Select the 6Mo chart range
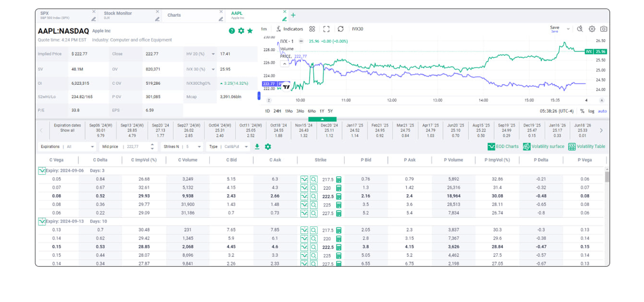The image size is (644, 302). pyautogui.click(x=312, y=111)
